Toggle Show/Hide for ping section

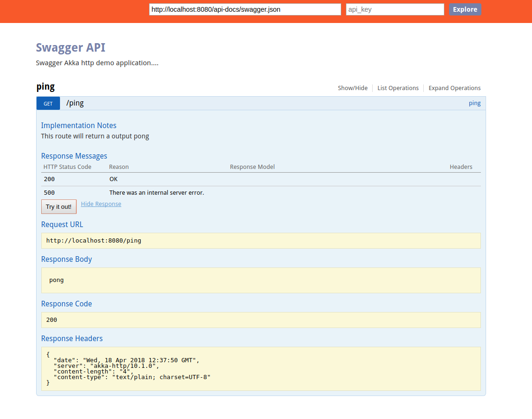pos(352,88)
